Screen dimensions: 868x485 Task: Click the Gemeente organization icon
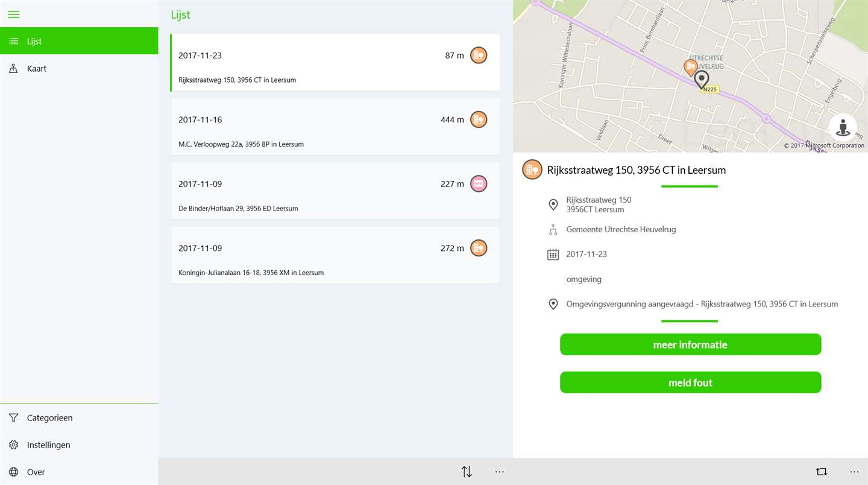tap(553, 230)
